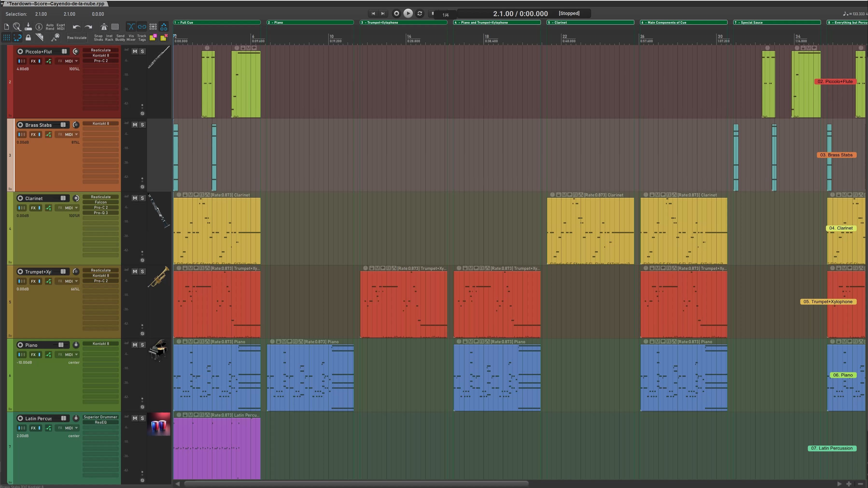Open the Snap Shots toolbar button
Screen dimensions: 868x488
(99, 38)
